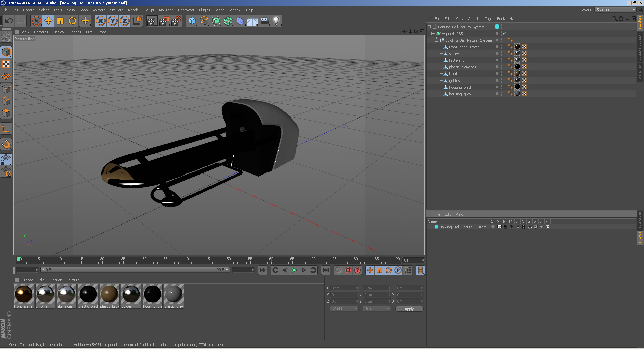Image resolution: width=644 pixels, height=349 pixels.
Task: Open the spline pen tools icon
Action: pyautogui.click(x=204, y=21)
